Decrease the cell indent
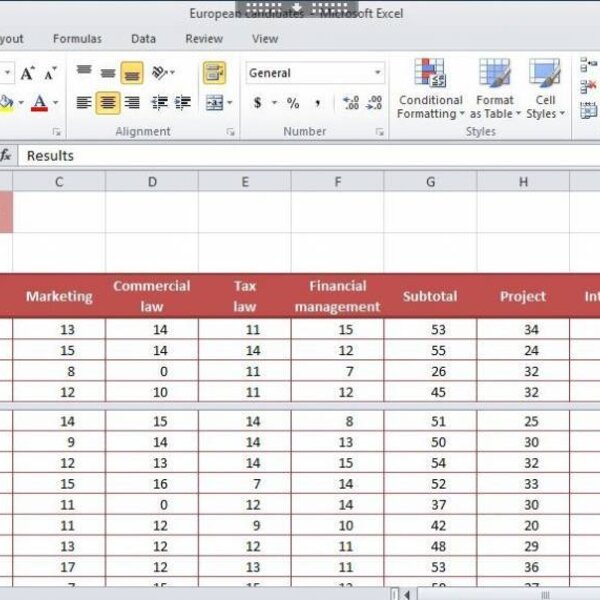This screenshot has height=600, width=600. pyautogui.click(x=160, y=103)
